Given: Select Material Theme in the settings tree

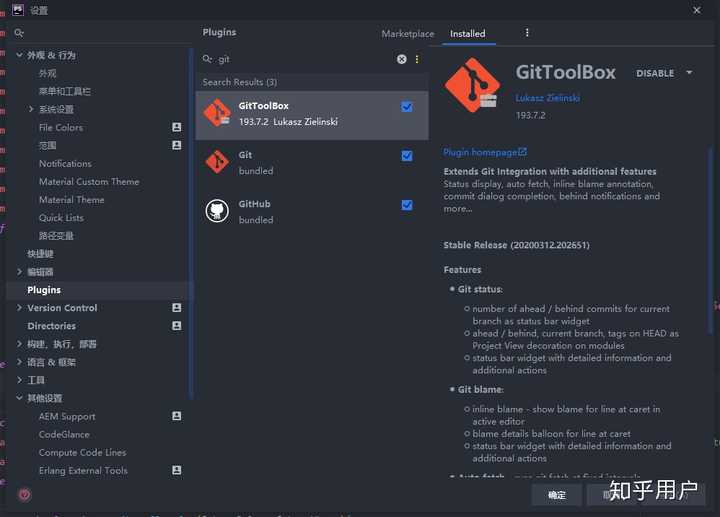Looking at the screenshot, I should 71,200.
